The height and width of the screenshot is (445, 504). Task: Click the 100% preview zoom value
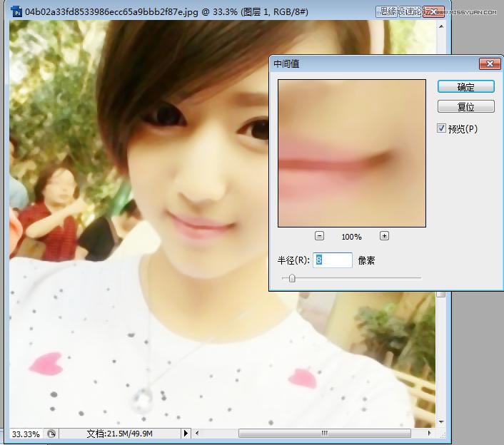(x=351, y=237)
